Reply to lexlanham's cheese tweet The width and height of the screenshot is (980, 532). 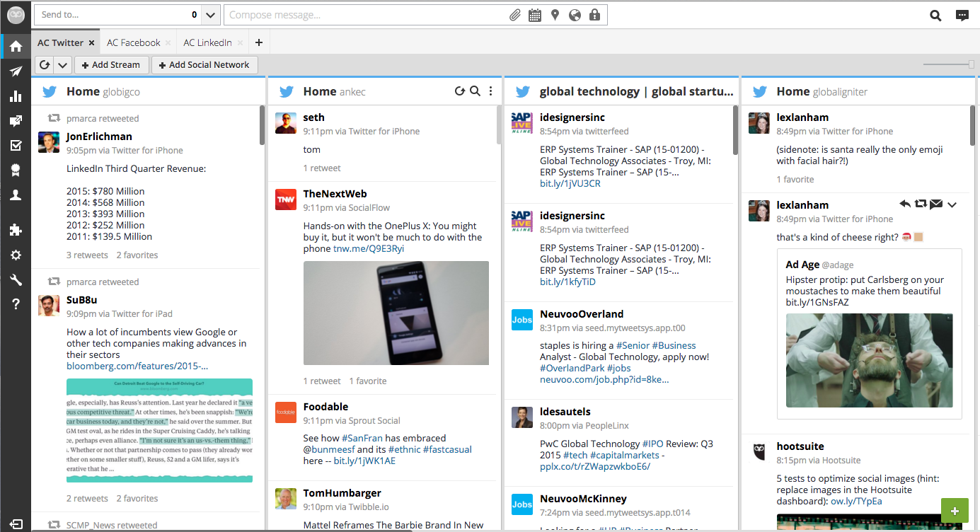pos(905,204)
